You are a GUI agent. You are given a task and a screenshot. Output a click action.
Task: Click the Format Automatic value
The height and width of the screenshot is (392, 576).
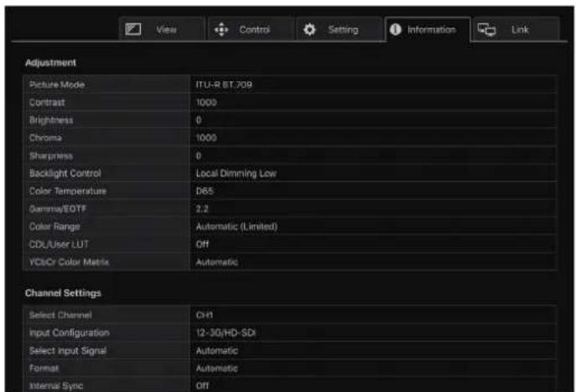[217, 369]
